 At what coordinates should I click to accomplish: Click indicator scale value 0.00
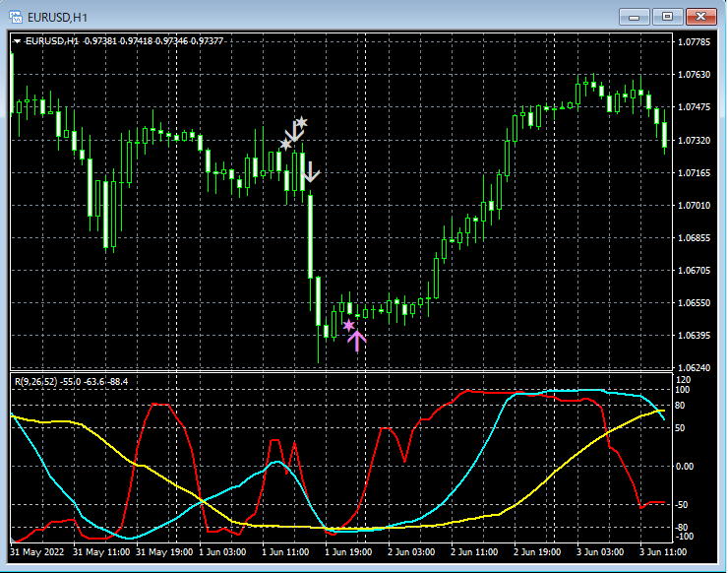(x=685, y=466)
